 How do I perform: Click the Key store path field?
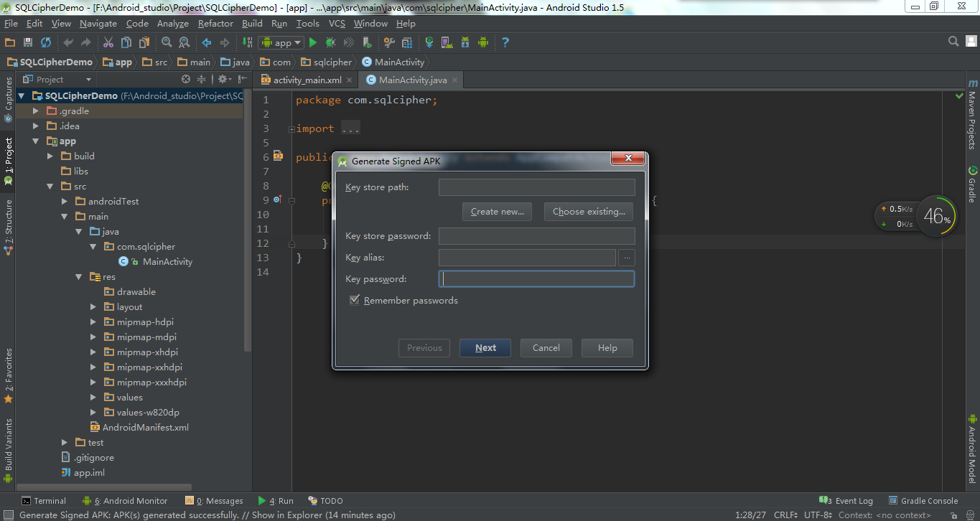pos(537,187)
